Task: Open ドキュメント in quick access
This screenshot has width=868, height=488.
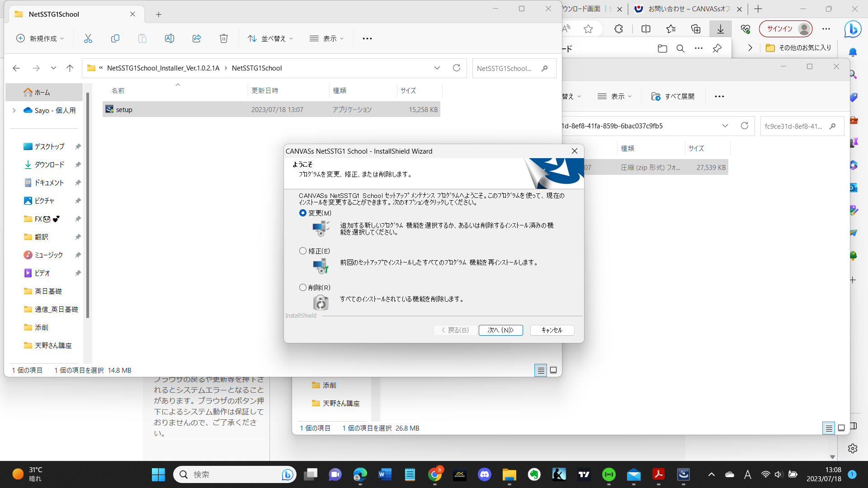Action: click(x=50, y=183)
